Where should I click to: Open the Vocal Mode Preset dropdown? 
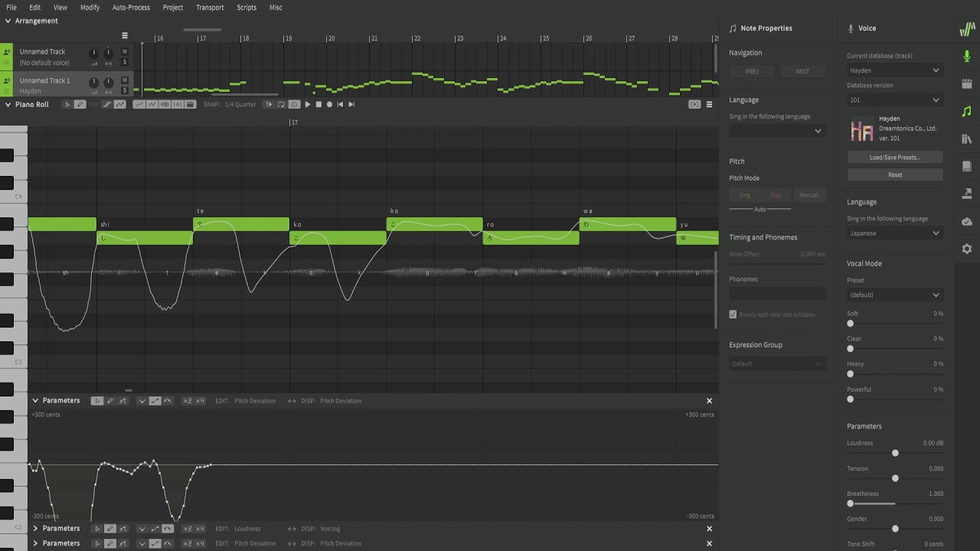pos(894,295)
